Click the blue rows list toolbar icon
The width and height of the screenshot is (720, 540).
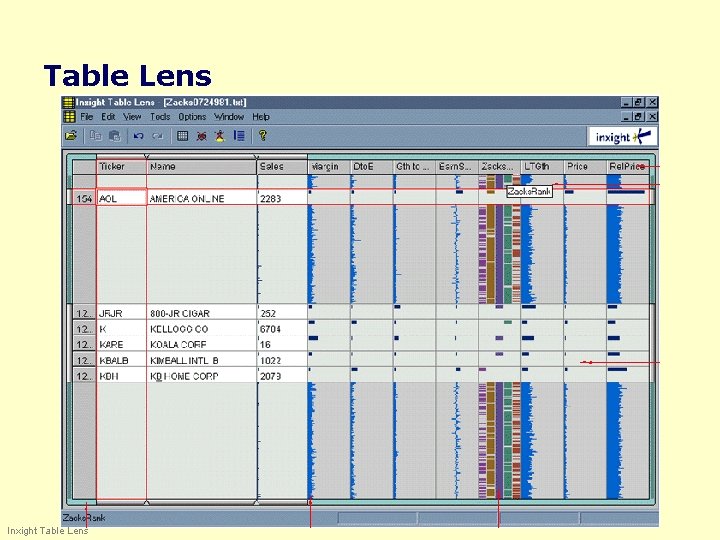tap(239, 136)
